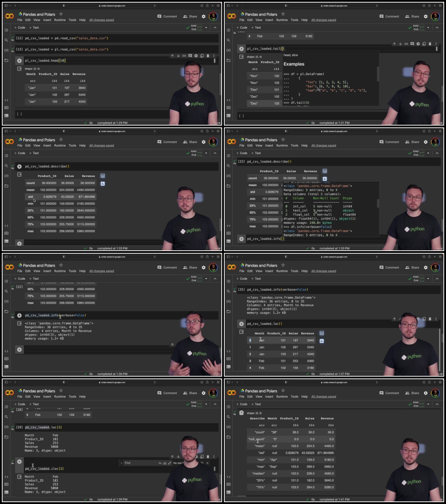Open File menu in the 1:29 PM panel

point(20,20)
